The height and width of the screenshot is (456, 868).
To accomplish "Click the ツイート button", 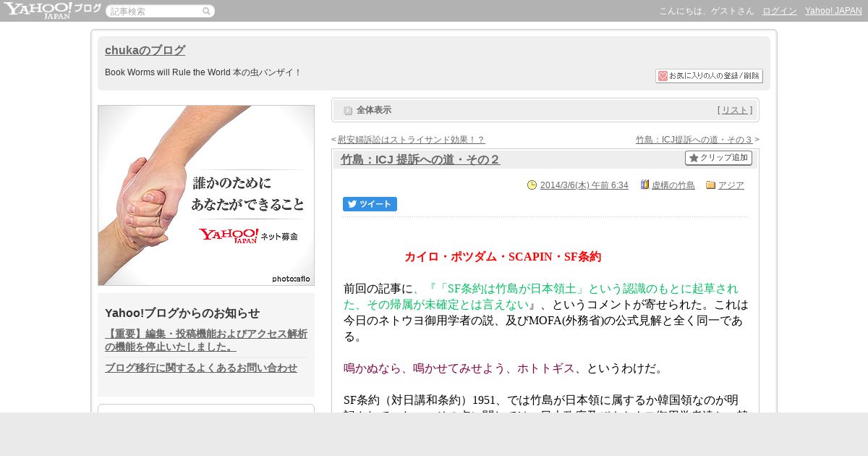I will pos(370,204).
